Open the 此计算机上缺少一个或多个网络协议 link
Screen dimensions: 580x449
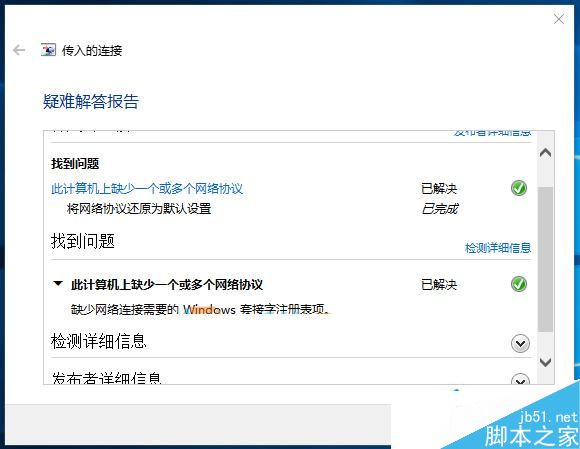coord(147,189)
